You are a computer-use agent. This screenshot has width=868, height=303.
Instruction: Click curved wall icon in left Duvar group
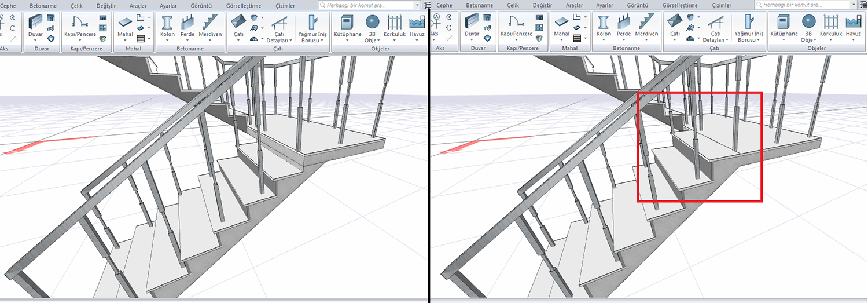[51, 28]
